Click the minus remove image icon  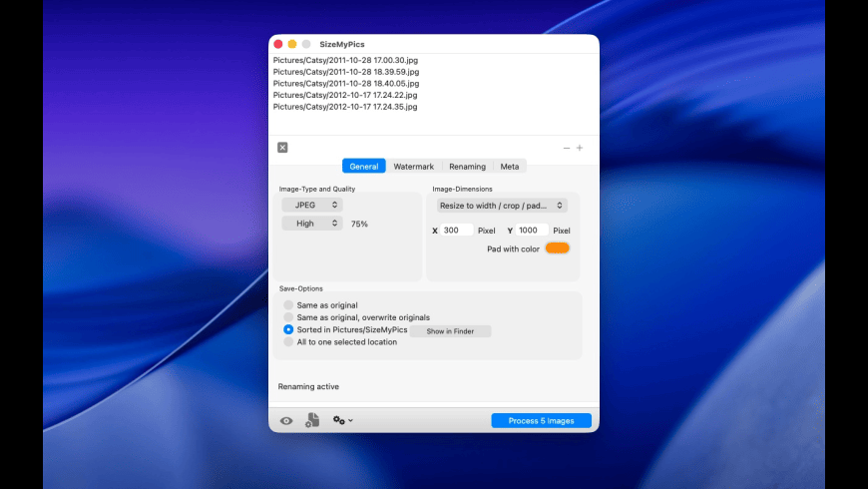pyautogui.click(x=567, y=148)
